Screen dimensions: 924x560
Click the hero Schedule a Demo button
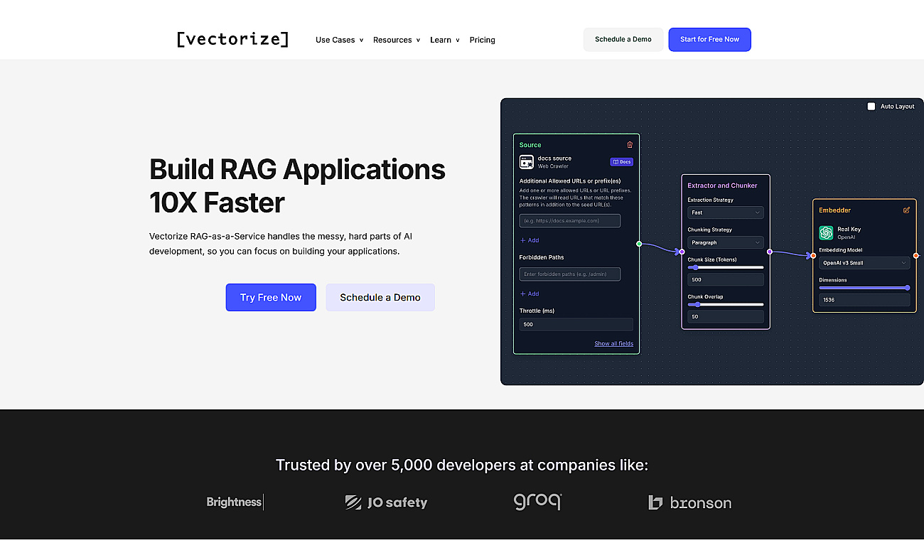click(x=380, y=297)
